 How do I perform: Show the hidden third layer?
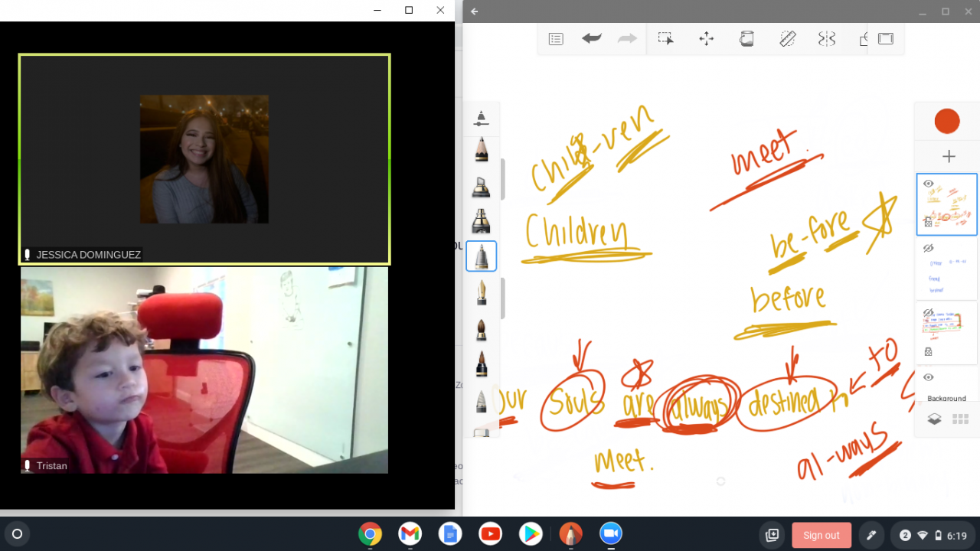(x=928, y=313)
